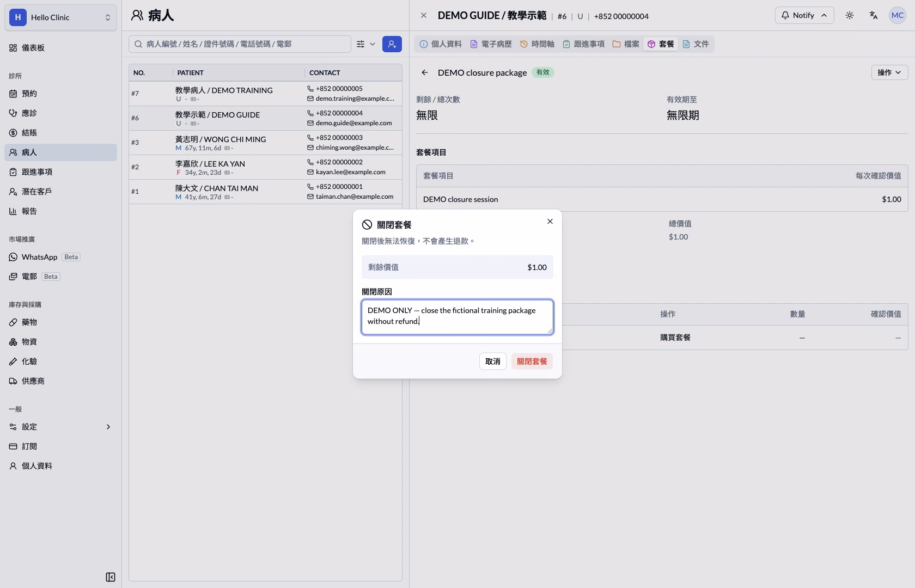Image resolution: width=915 pixels, height=588 pixels.
Task: Click 取消 to cancel closing the package
Action: tap(493, 362)
